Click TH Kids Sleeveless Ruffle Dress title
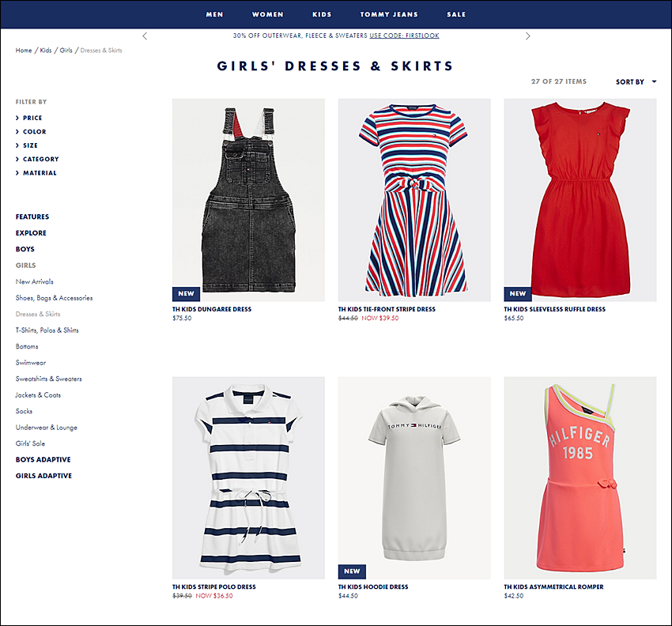The height and width of the screenshot is (626, 672). point(554,309)
